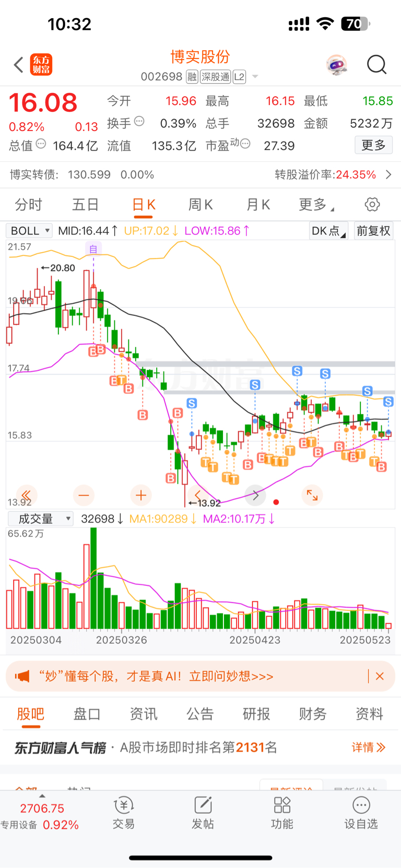Zoom out chart with minus icon
The image size is (401, 868).
(x=84, y=495)
